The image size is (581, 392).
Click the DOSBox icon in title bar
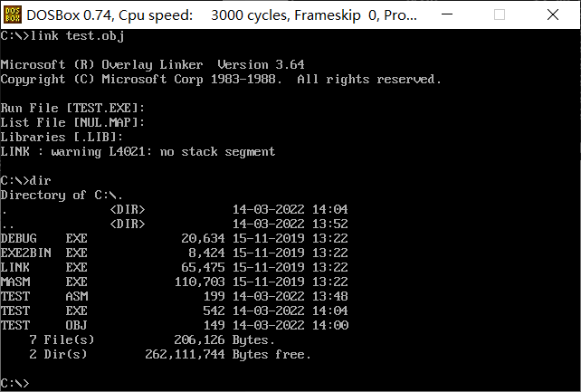coord(12,14)
